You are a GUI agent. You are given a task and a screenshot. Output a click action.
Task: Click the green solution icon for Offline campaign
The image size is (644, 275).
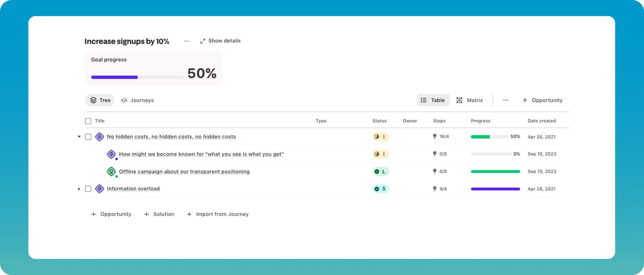pos(111,171)
